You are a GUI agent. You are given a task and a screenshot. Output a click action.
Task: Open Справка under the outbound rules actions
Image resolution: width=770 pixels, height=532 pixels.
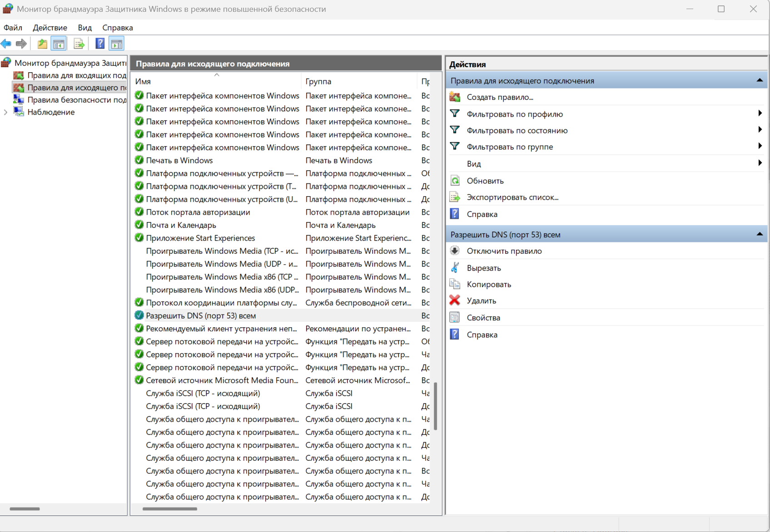coord(482,214)
